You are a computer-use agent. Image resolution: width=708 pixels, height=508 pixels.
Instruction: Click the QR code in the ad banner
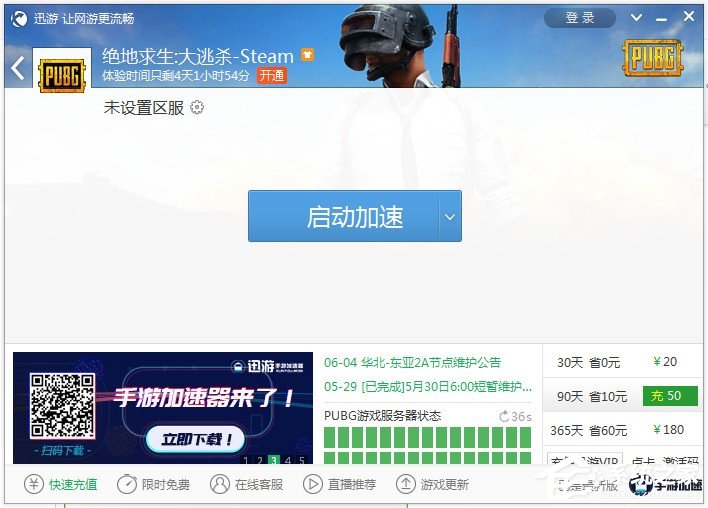[62, 406]
